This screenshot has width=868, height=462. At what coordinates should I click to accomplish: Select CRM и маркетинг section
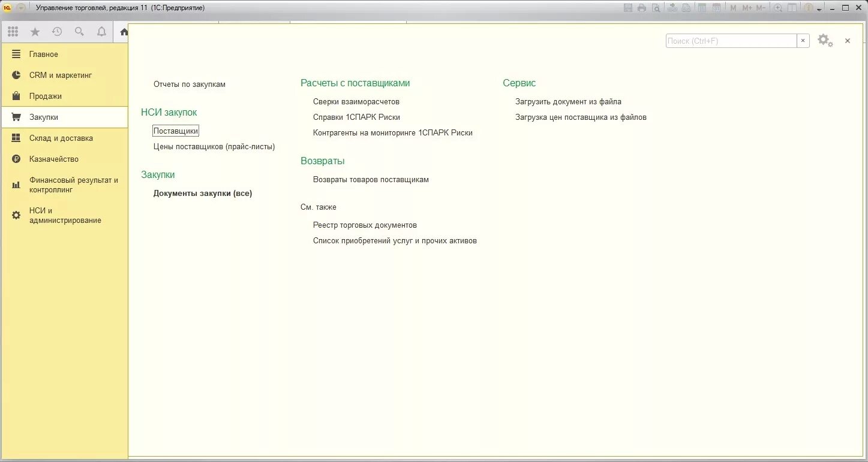[64, 75]
